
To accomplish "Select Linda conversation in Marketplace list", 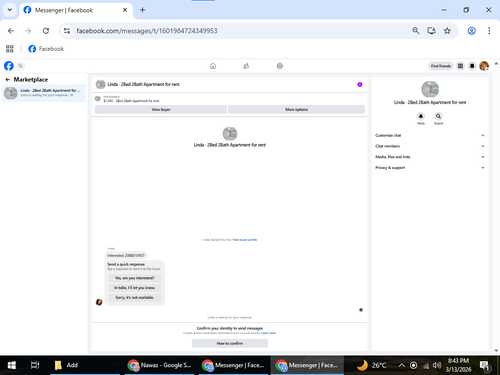I will (44, 93).
